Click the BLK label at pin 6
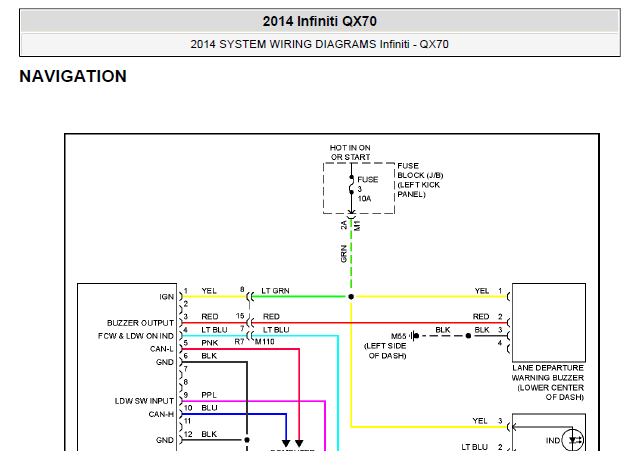 pyautogui.click(x=209, y=356)
